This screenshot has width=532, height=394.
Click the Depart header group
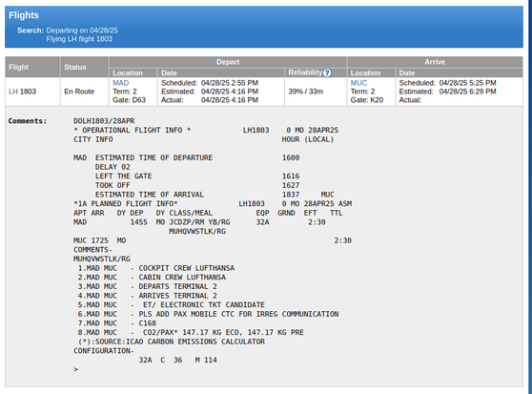coord(228,62)
